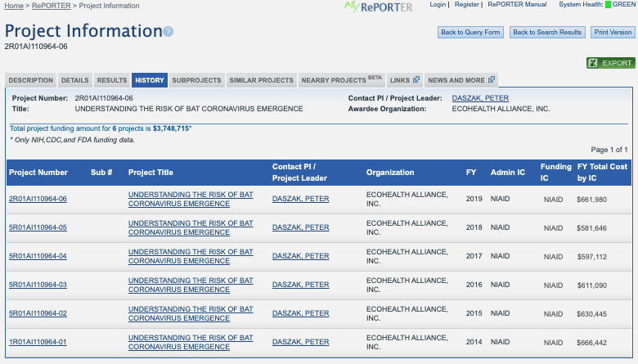Open the 2016 row project title link
638x364 pixels.
click(191, 285)
